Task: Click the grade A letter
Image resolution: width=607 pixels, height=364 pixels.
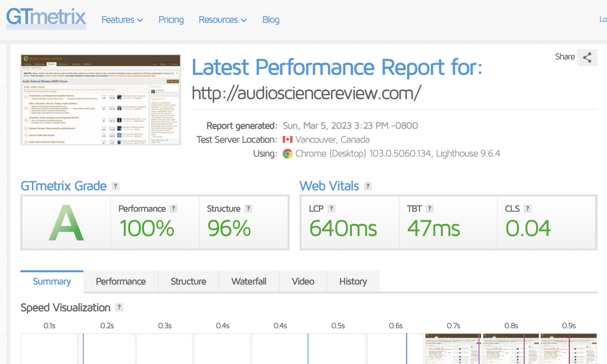Action: pyautogui.click(x=66, y=223)
